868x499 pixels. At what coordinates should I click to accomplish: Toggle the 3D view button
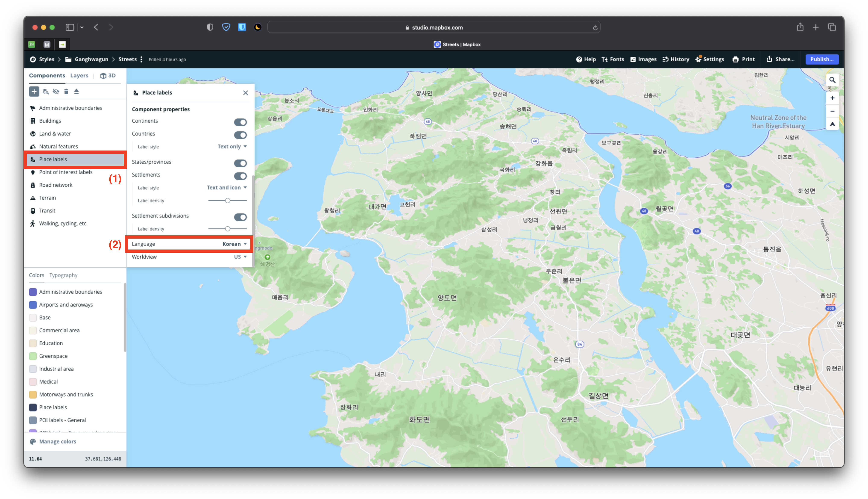(108, 75)
